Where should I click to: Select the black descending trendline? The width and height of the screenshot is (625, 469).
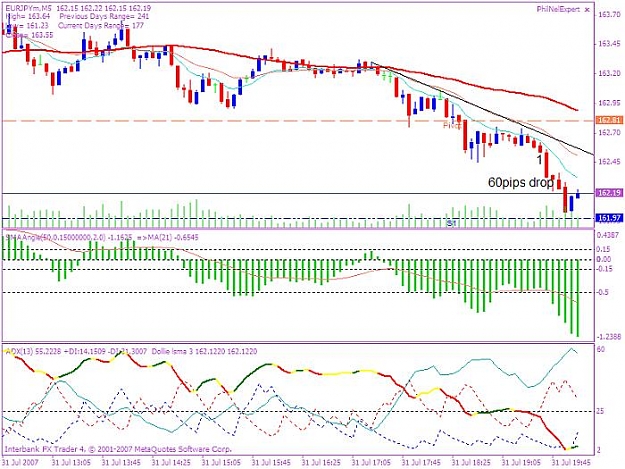click(x=482, y=108)
